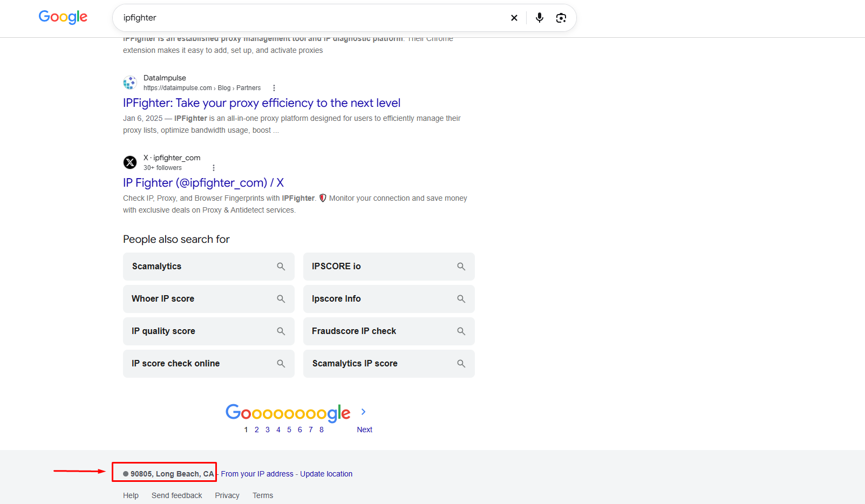
Task: Go to results page 3
Action: (268, 430)
